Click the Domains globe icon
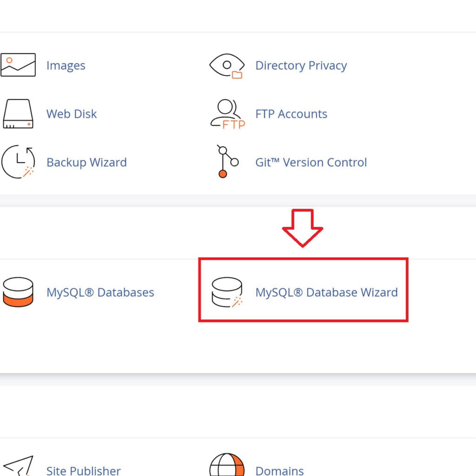Viewport: 476px width, 476px height. (227, 465)
